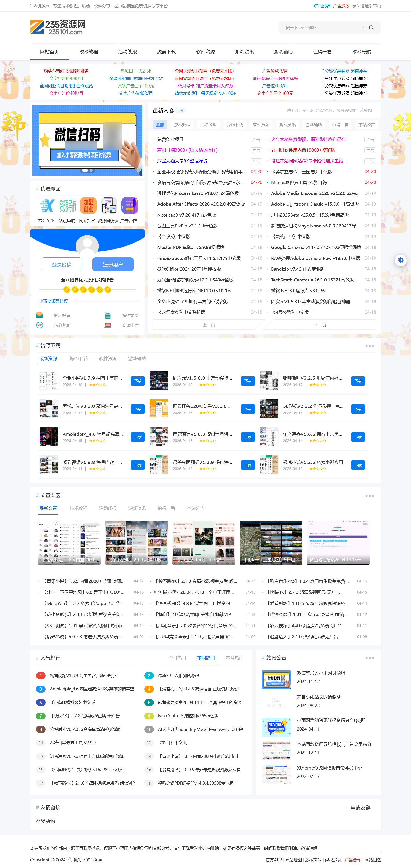Switch to the 本周热门 tab
The height and width of the screenshot is (868, 411).
coord(206,658)
